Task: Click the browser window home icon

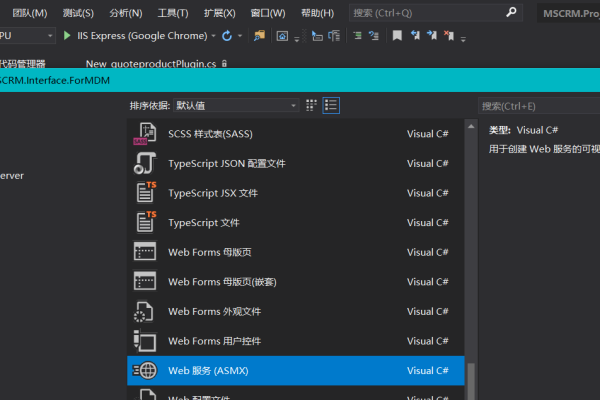Action: pyautogui.click(x=282, y=36)
